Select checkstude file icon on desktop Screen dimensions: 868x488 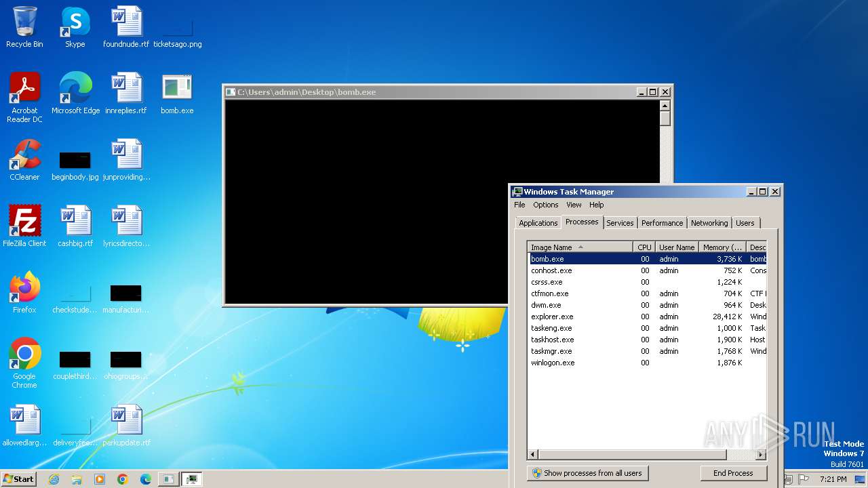click(x=75, y=299)
